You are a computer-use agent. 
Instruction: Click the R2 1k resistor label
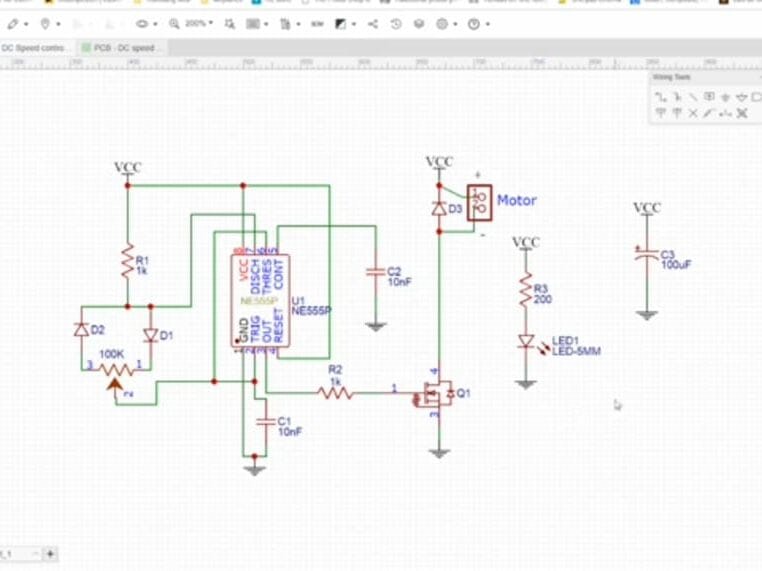(335, 375)
